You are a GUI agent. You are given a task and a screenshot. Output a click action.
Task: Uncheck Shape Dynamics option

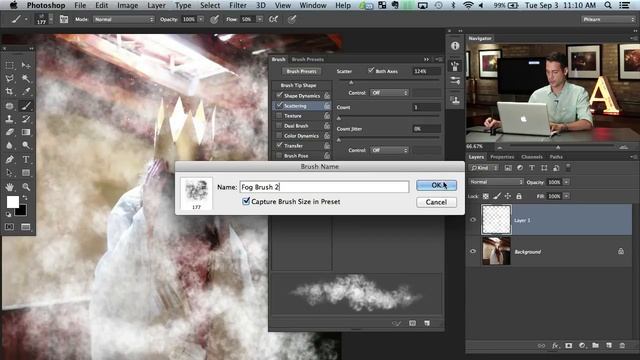279,95
